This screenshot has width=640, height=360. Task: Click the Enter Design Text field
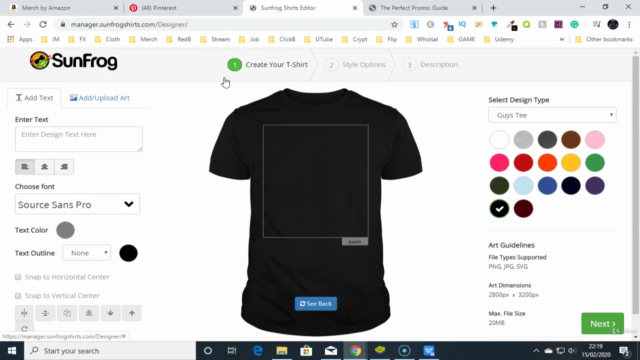pos(79,139)
